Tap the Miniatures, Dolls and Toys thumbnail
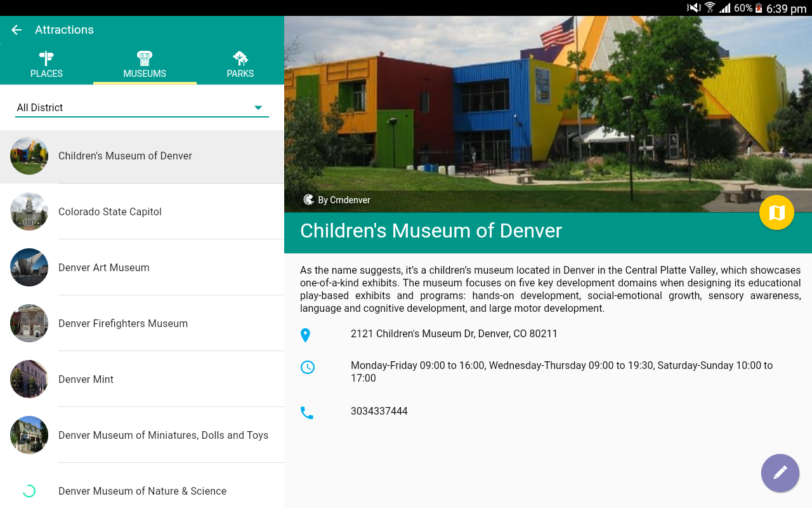 [29, 435]
